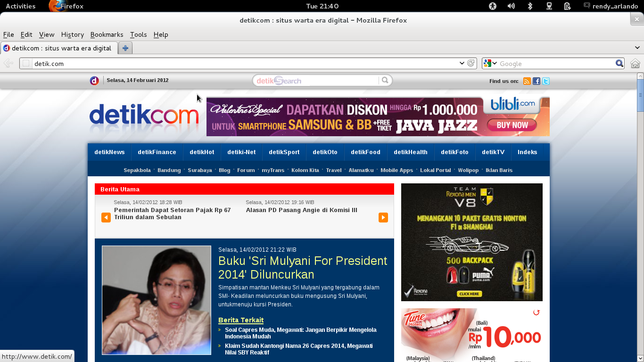Open the battery icon in top panel
Viewport: 644px width, 362px height.
click(567, 6)
